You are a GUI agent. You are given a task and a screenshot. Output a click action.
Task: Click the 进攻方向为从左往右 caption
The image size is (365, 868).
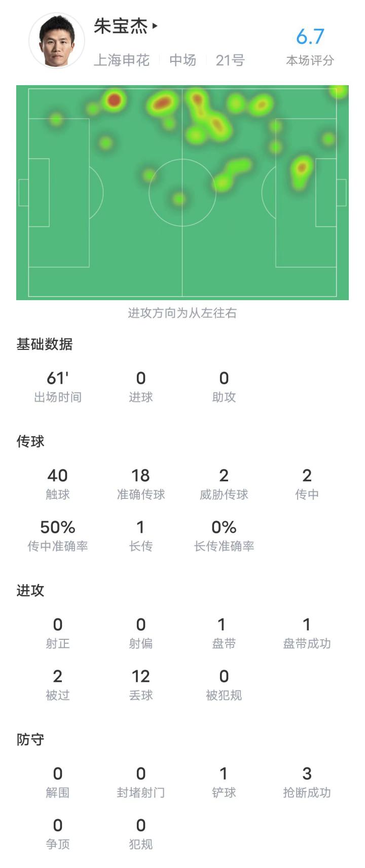click(182, 313)
